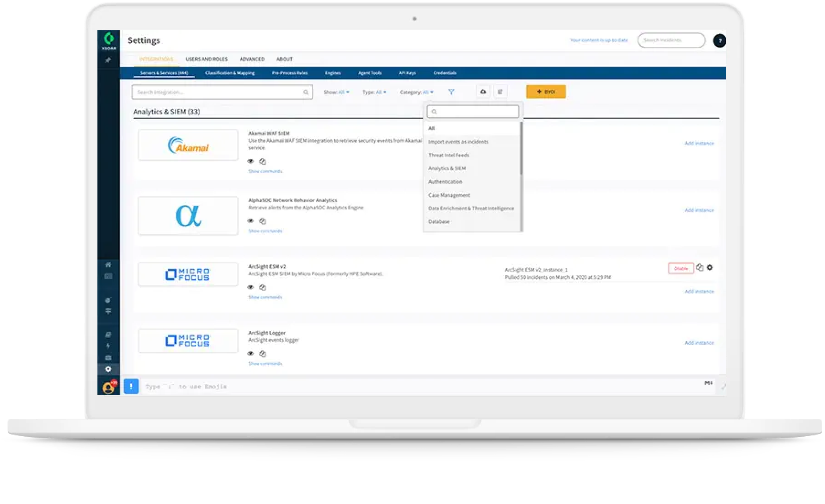Click the cloud upload icon near BYOI
This screenshot has width=825, height=504.
(x=483, y=91)
